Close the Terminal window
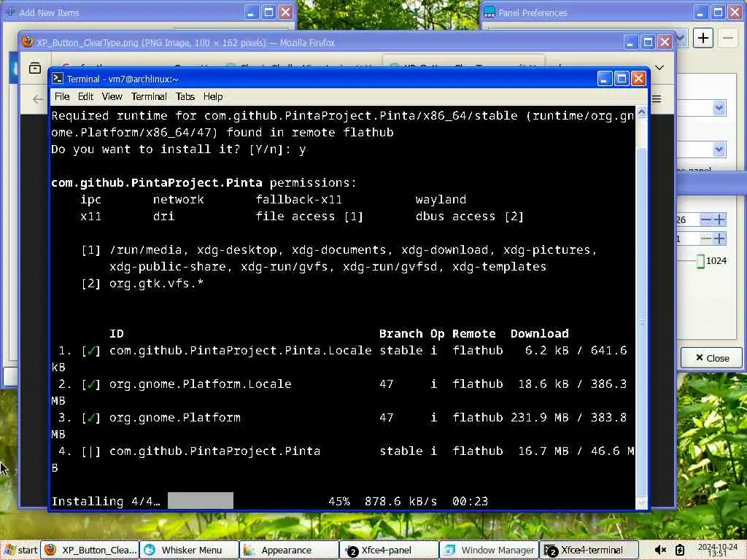The image size is (747, 560). click(x=638, y=79)
